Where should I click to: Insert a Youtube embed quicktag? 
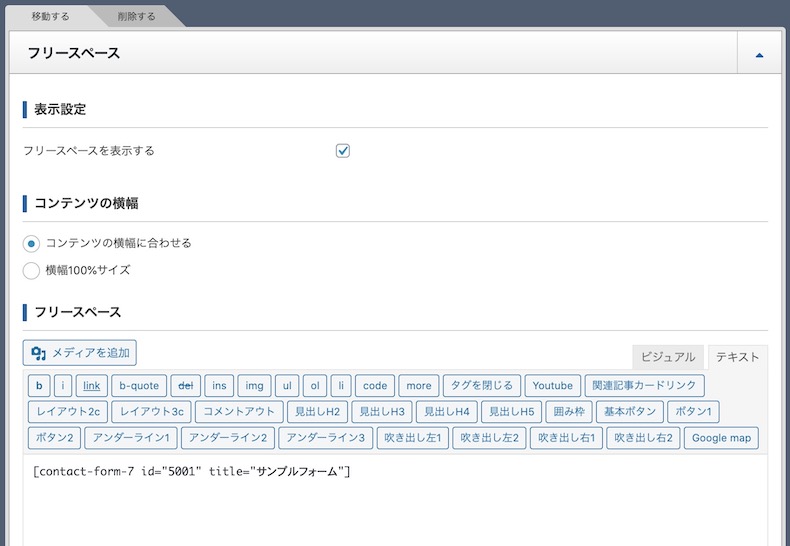tap(553, 386)
